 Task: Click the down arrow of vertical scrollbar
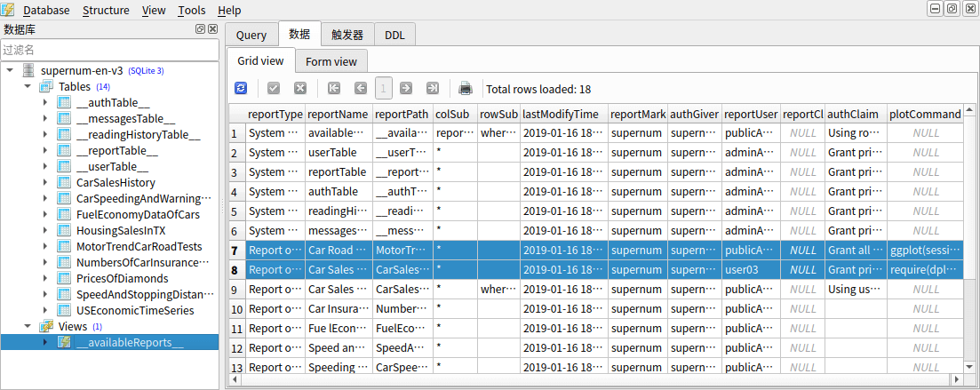968,366
